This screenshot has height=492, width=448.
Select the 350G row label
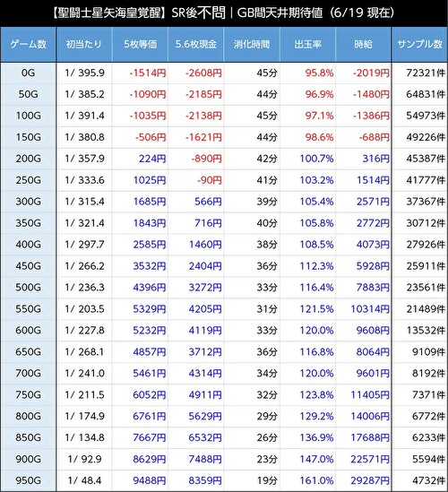pos(29,223)
